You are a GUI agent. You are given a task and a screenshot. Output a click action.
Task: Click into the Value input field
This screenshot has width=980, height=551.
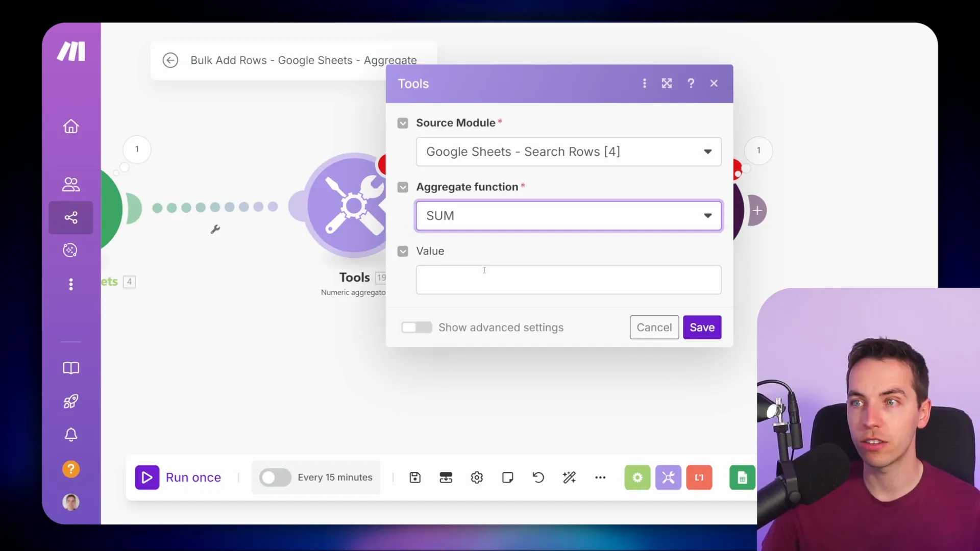(569, 280)
